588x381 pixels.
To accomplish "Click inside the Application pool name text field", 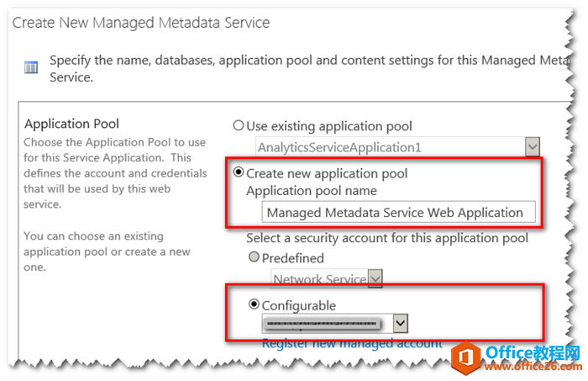I will [395, 213].
